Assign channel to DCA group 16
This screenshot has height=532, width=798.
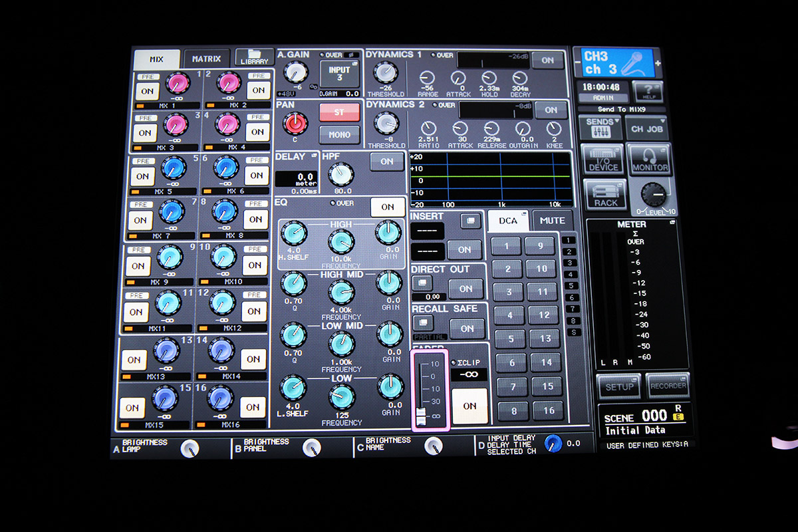549,410
